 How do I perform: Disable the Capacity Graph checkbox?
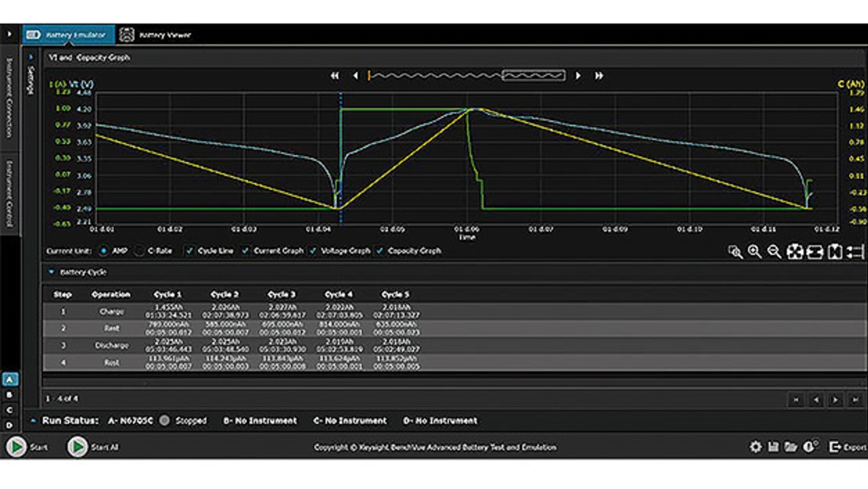pos(380,251)
